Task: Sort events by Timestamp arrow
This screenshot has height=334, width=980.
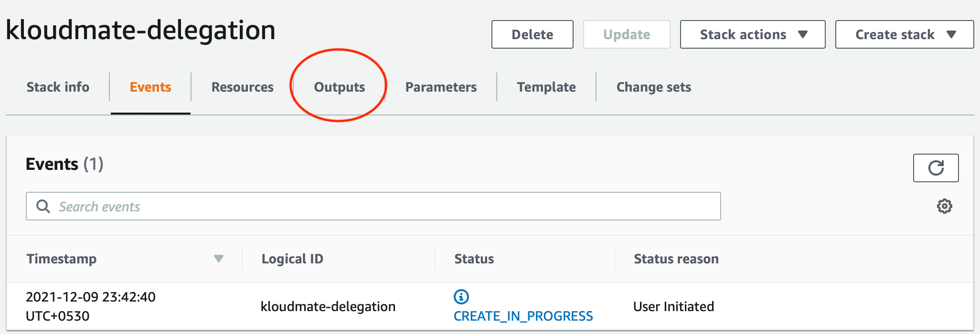Action: pos(219,259)
